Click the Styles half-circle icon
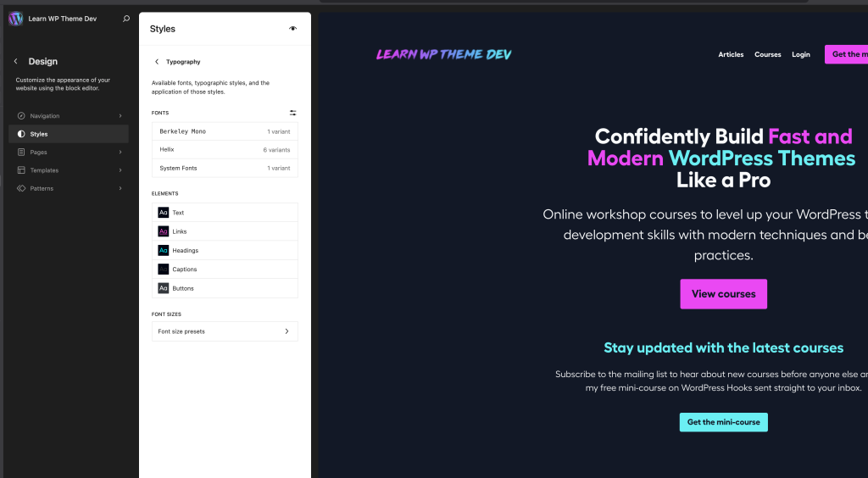Viewport: 868px width, 478px height. point(21,134)
